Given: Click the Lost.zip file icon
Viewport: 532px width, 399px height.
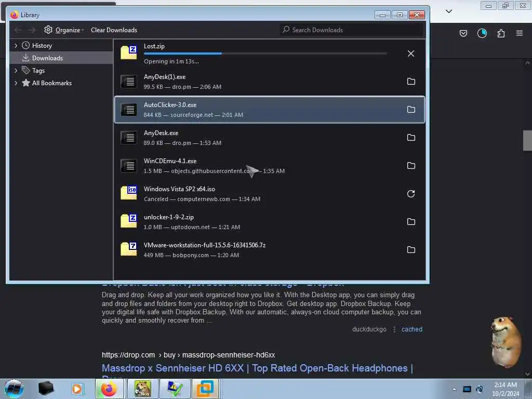Looking at the screenshot, I should click(x=129, y=52).
